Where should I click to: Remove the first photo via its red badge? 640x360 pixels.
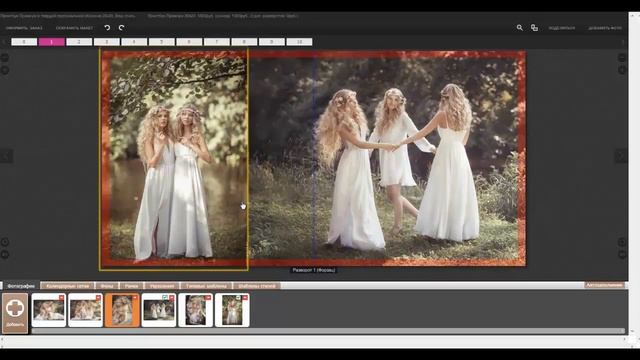(61, 298)
